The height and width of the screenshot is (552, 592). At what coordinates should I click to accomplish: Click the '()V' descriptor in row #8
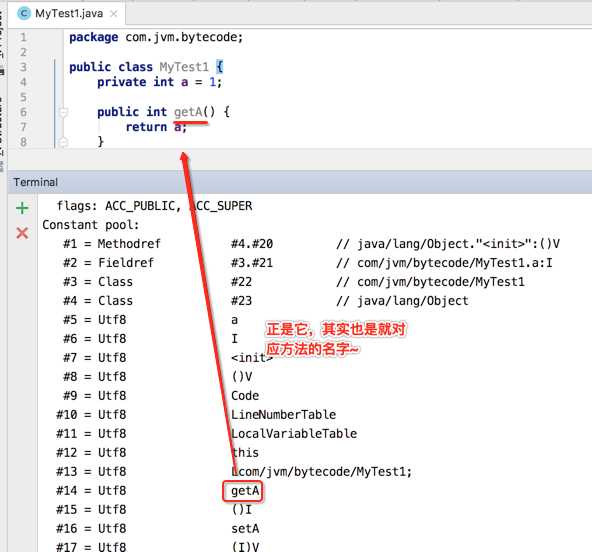[x=241, y=377]
